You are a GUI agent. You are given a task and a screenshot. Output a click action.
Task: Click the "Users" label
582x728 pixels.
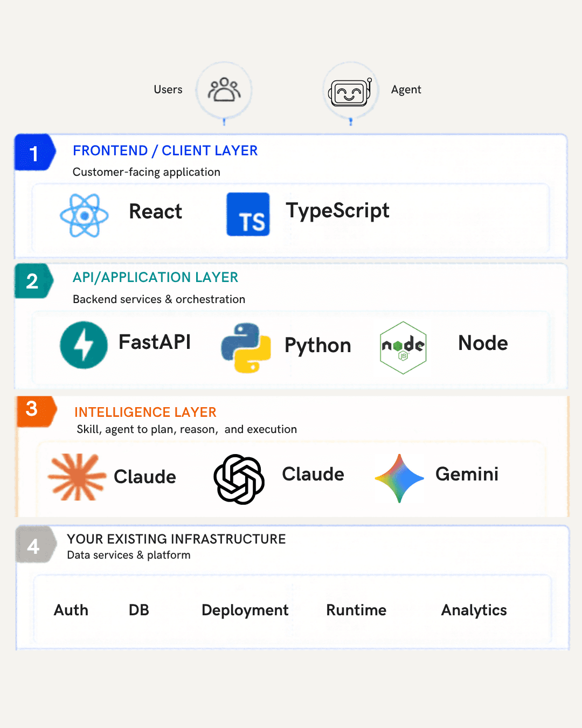[x=168, y=90]
